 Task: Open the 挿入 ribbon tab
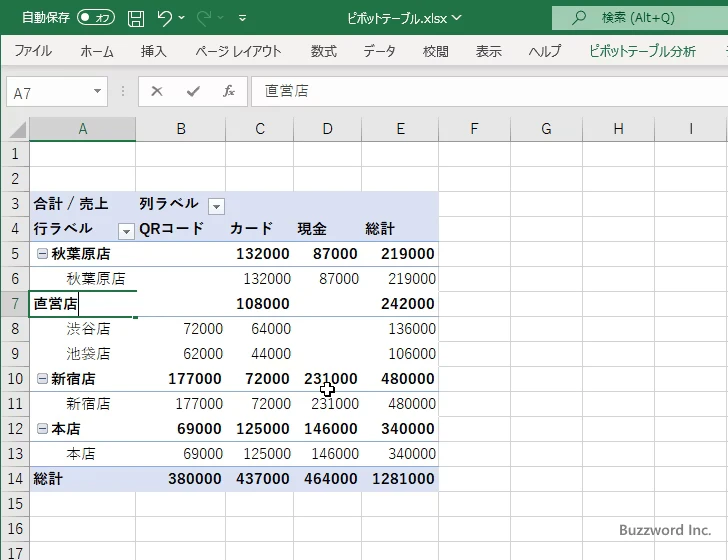coord(154,51)
